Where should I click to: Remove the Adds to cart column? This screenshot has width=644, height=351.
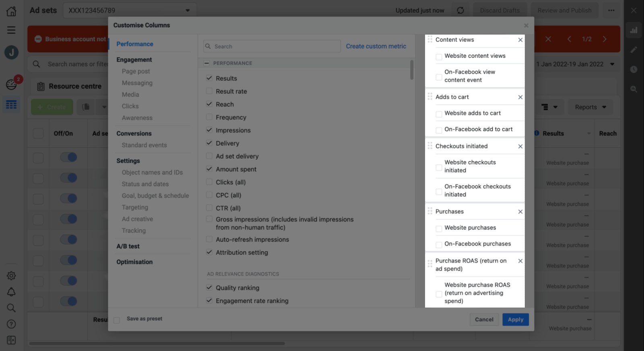click(x=520, y=97)
